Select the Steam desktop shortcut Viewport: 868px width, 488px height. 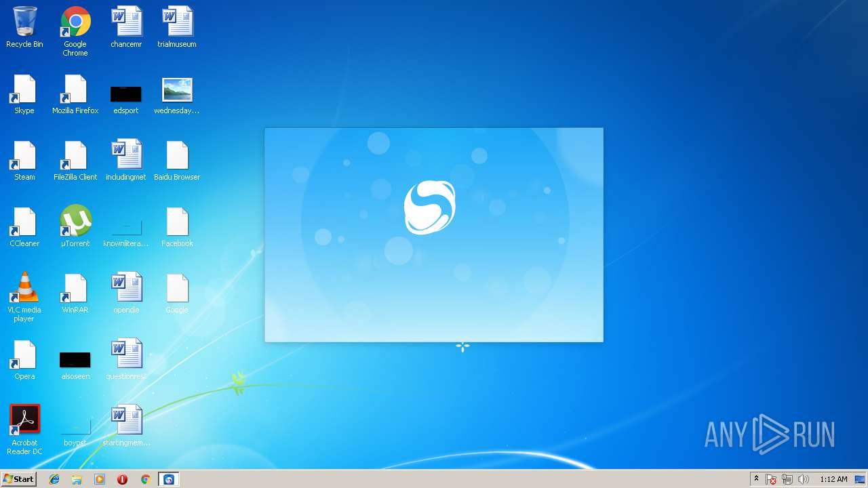[x=24, y=160]
